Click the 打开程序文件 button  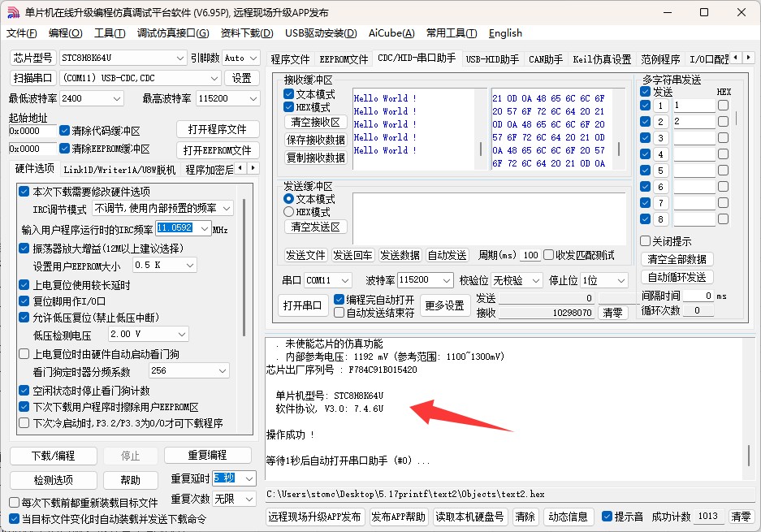point(218,130)
